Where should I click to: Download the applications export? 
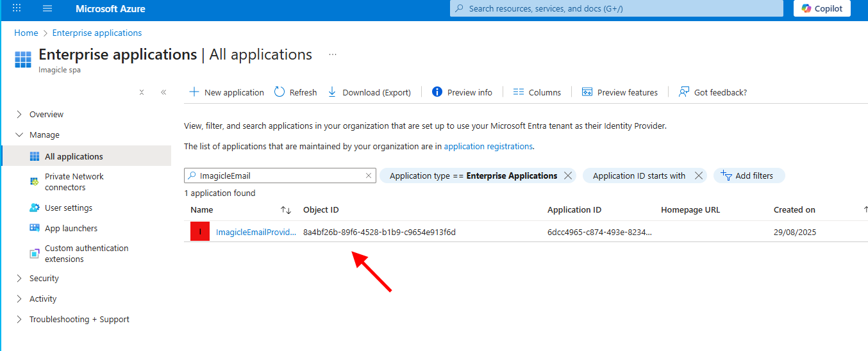[369, 92]
